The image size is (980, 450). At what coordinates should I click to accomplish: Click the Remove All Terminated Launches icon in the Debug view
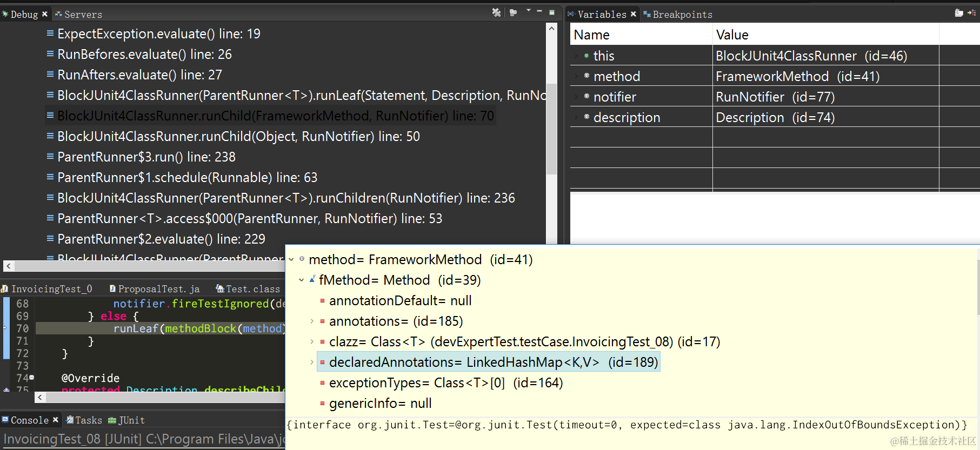tap(496, 12)
